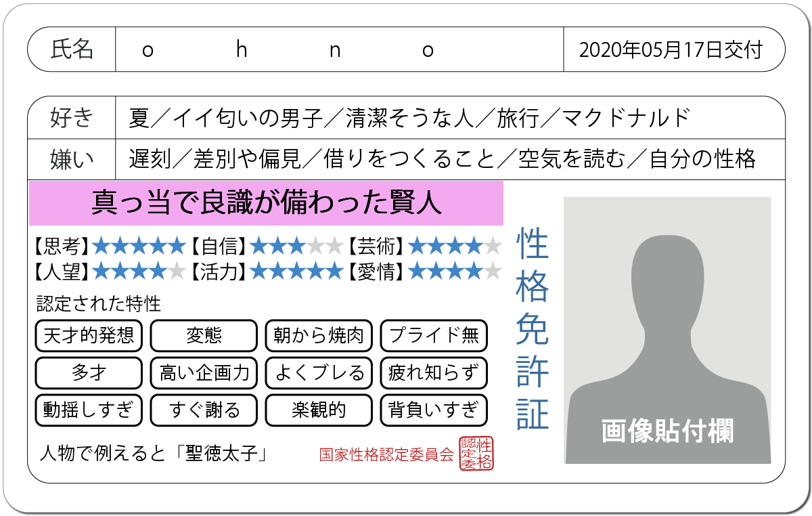Click the dislikes text 遅刻／差別や偏見
This screenshot has height=516, width=812.
point(215,160)
